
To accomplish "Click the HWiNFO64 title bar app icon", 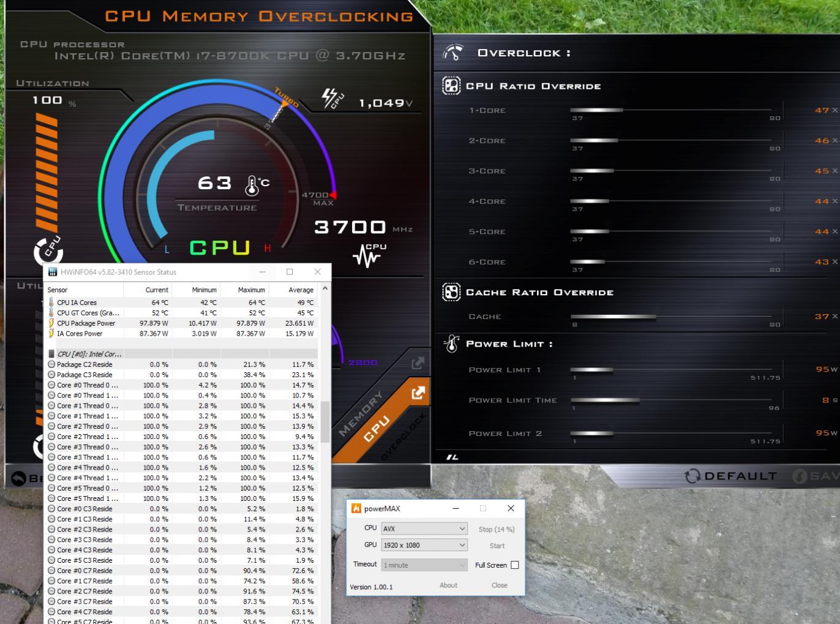I will click(x=53, y=272).
